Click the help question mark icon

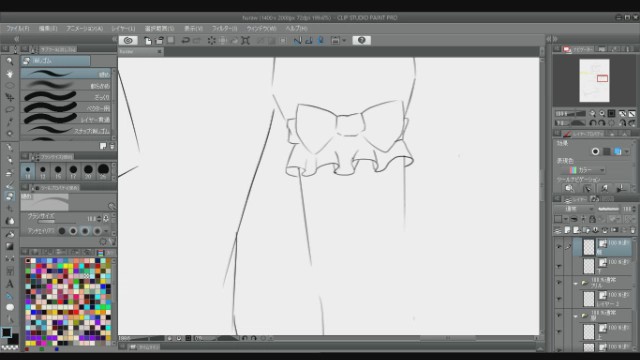[x=361, y=40]
